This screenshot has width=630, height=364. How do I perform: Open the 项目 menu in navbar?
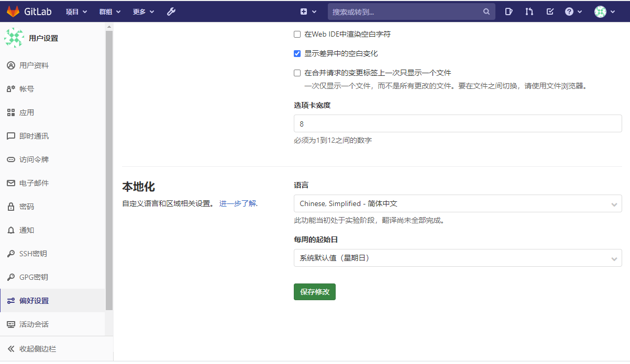coord(76,12)
